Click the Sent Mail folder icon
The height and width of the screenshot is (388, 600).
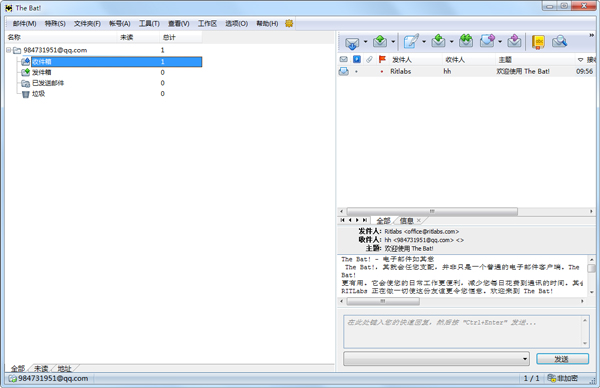[x=26, y=83]
